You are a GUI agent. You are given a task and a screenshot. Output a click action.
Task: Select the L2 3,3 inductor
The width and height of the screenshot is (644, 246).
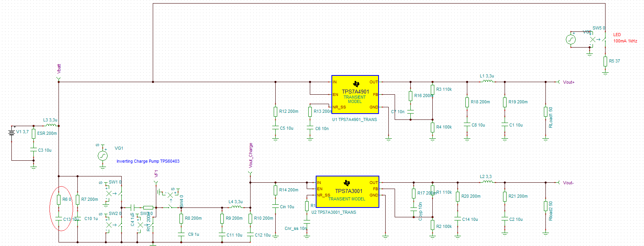coord(488,182)
